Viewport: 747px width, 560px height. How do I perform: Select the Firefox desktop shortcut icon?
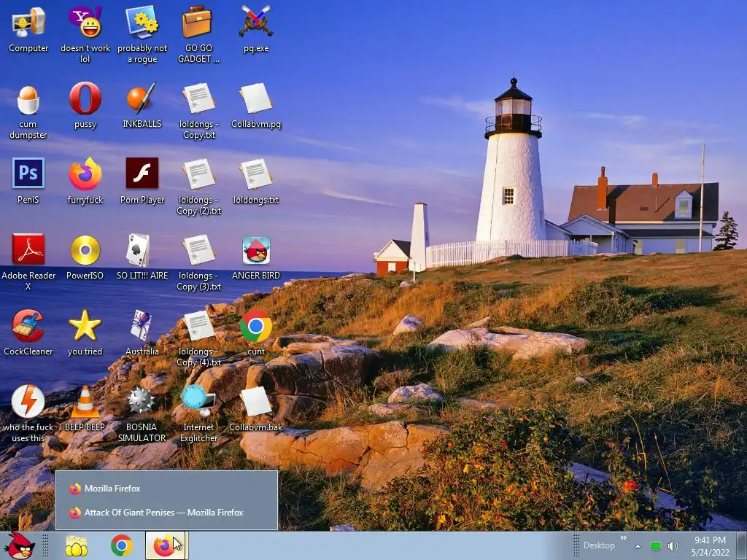click(85, 181)
